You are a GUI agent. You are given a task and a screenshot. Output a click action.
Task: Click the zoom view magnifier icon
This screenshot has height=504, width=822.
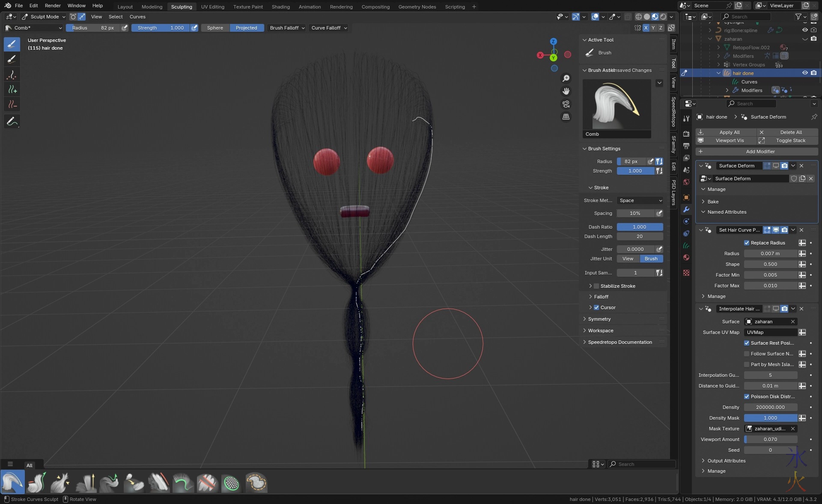[566, 78]
